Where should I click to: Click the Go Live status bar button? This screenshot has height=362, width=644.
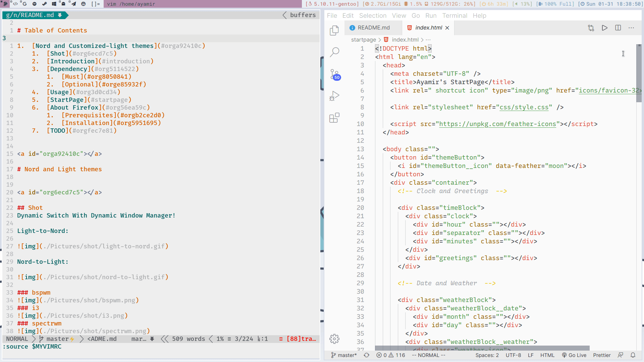click(577, 355)
